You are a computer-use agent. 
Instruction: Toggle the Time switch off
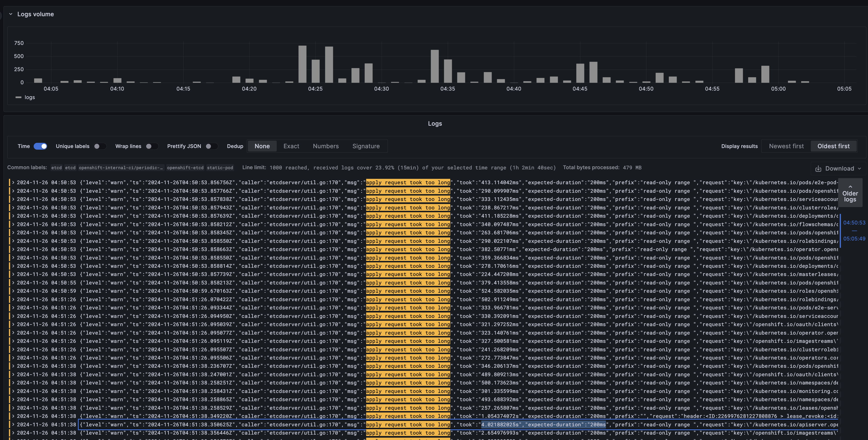pos(41,146)
